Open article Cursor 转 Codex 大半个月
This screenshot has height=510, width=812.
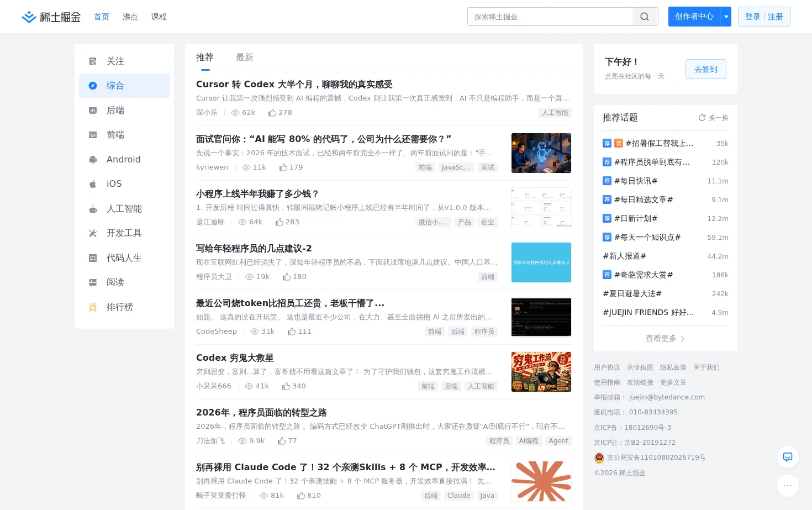point(294,85)
